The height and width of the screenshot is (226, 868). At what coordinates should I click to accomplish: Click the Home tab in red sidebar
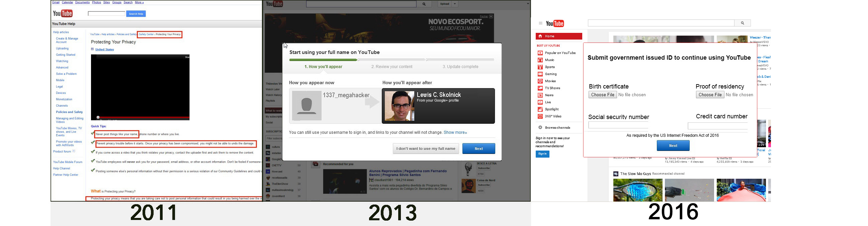[559, 36]
